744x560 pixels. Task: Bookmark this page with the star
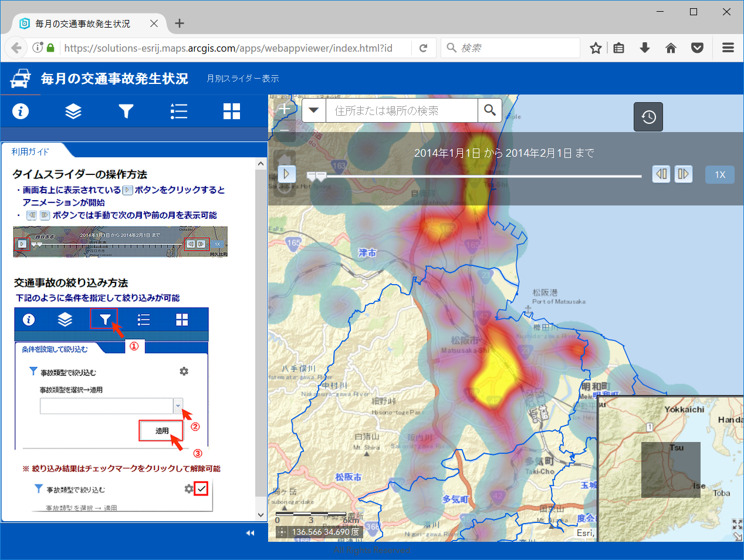596,48
